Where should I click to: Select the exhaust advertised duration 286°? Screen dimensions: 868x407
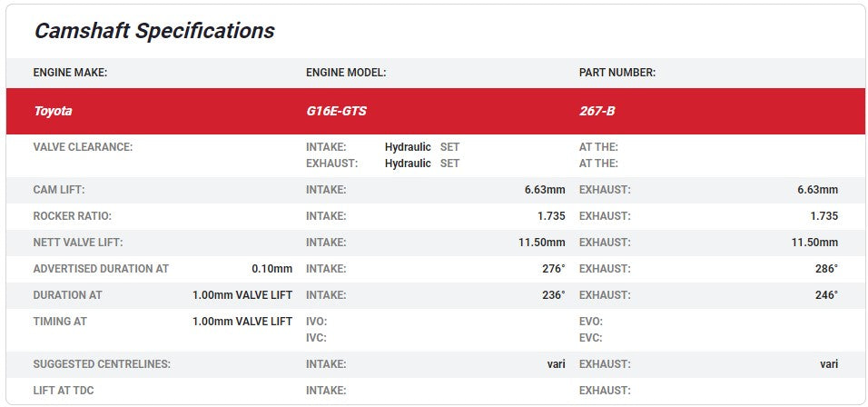825,269
